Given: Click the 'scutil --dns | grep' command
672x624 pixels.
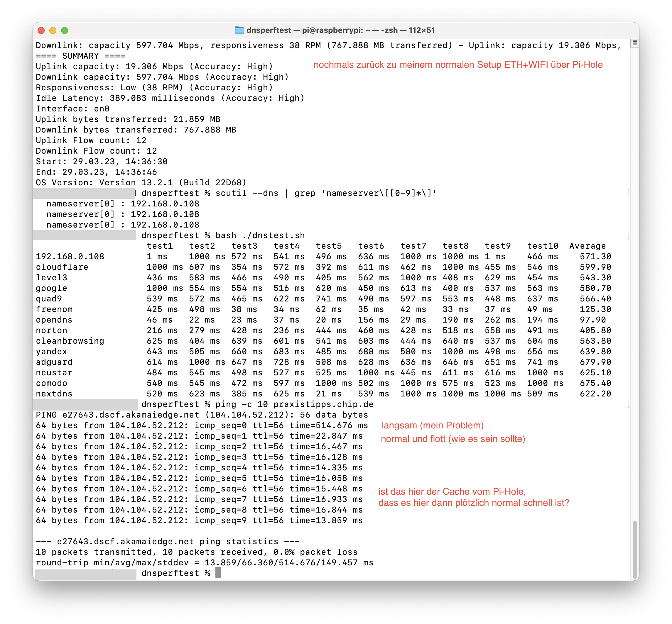Looking at the screenshot, I should (x=326, y=193).
